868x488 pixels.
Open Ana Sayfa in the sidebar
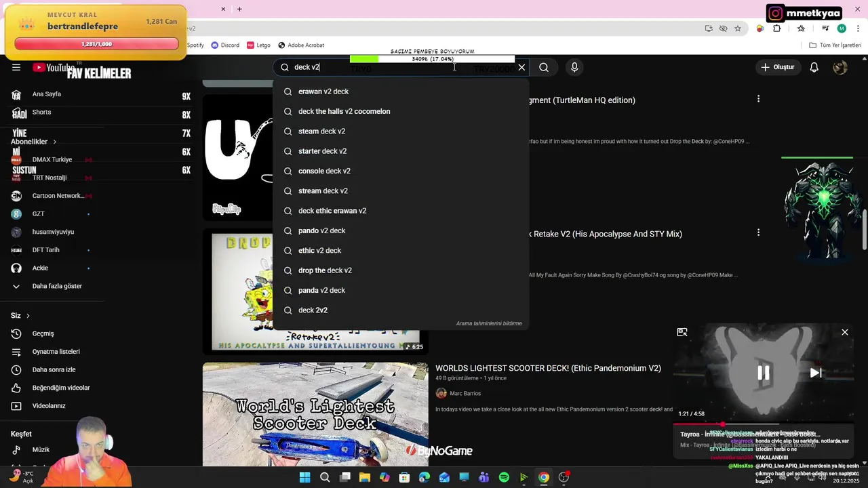[47, 94]
